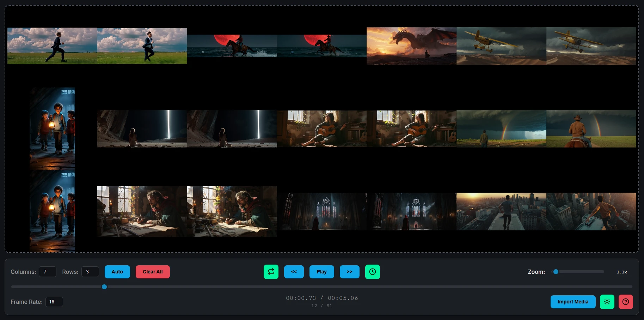Screen dimensions: 644x320
Task: Click the Auto layout button
Action: tap(117, 272)
